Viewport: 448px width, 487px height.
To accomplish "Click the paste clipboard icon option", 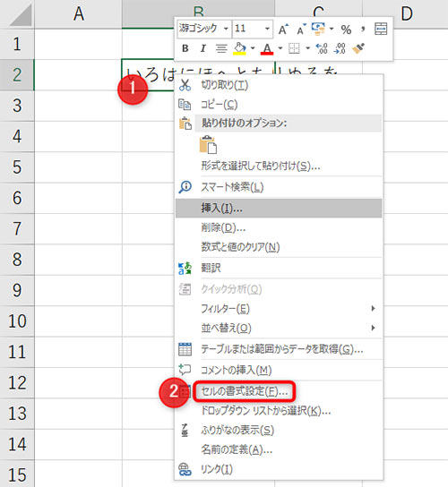I will point(208,145).
